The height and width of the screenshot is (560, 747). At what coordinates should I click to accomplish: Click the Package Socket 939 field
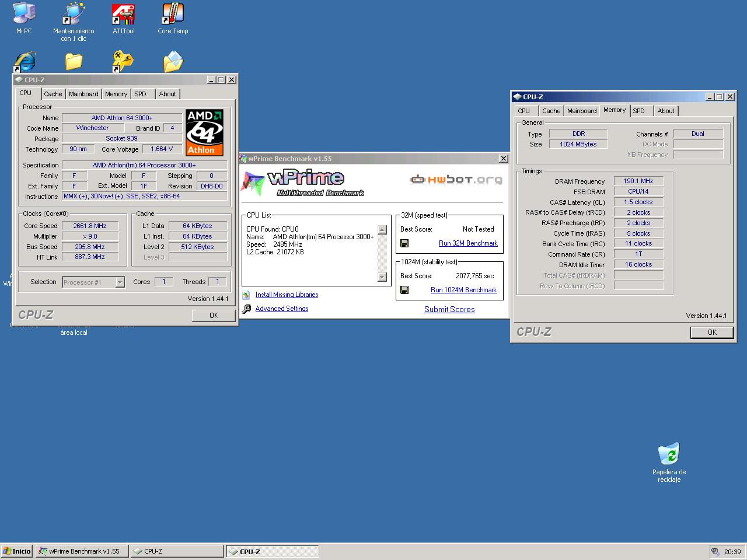(x=122, y=138)
